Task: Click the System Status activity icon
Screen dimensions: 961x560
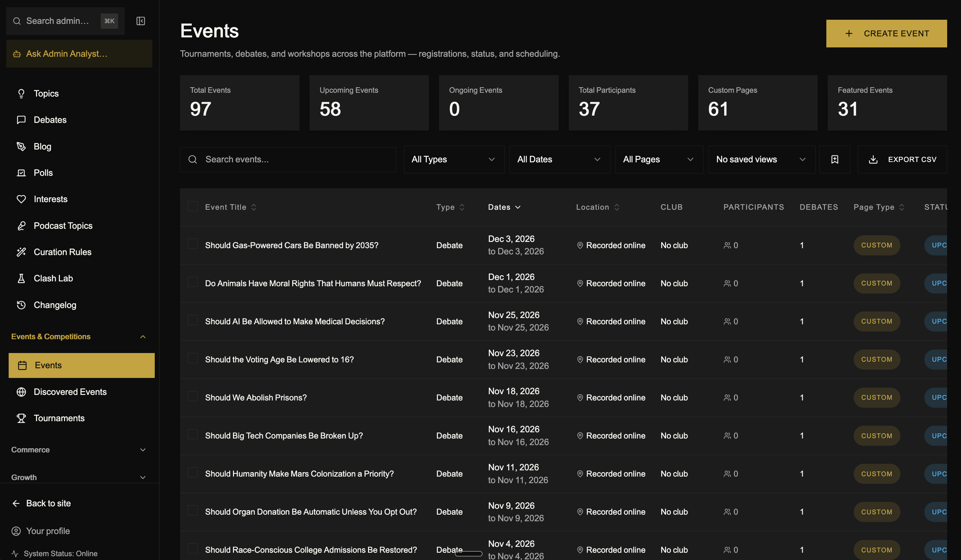Action: [x=15, y=553]
